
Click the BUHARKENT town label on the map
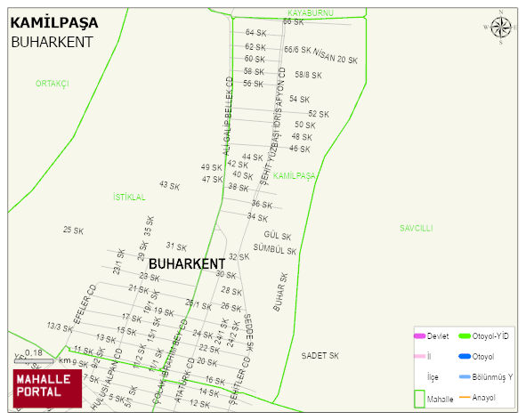point(187,264)
